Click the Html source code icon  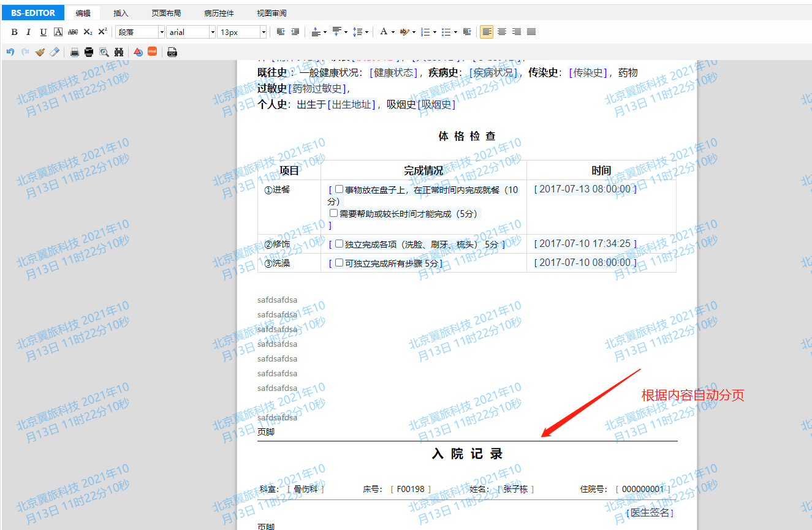152,51
